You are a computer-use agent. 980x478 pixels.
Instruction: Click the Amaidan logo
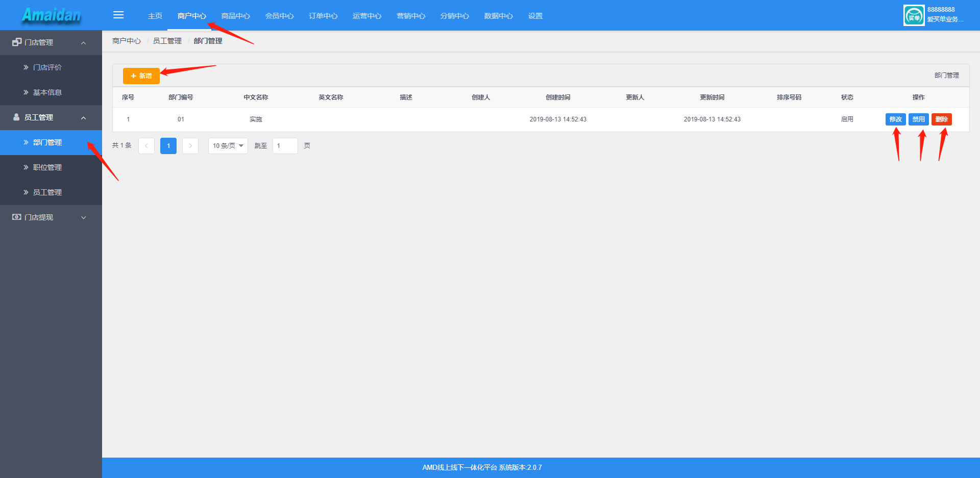click(51, 15)
